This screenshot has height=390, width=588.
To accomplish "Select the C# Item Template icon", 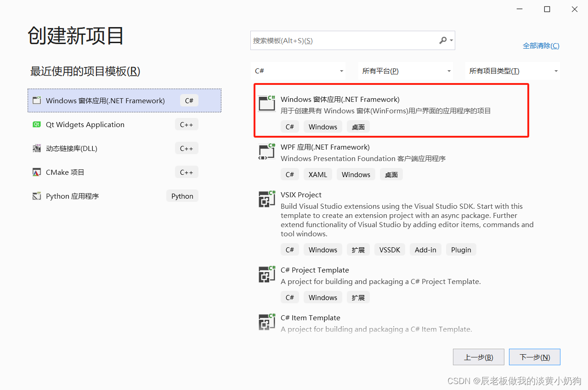I will click(267, 322).
